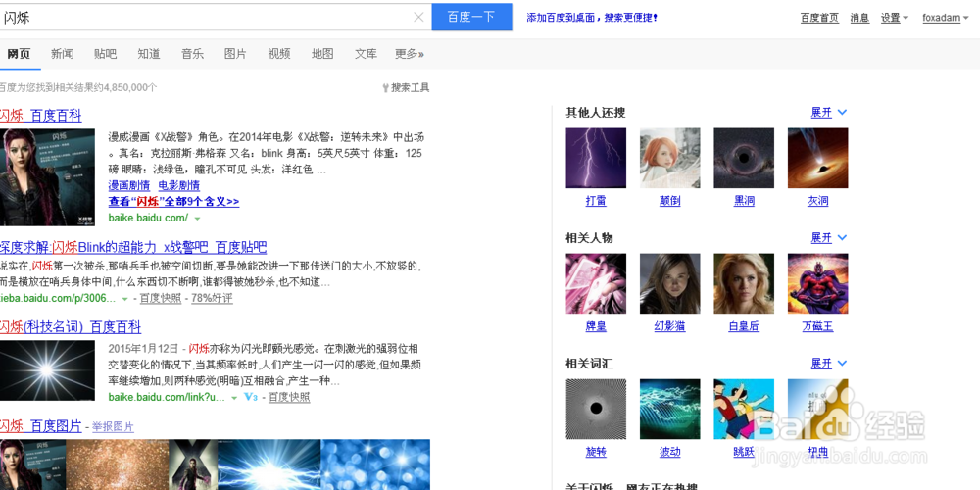This screenshot has width=980, height=490.
Task: Open the 闪烁_百度百科 result title
Action: point(40,115)
